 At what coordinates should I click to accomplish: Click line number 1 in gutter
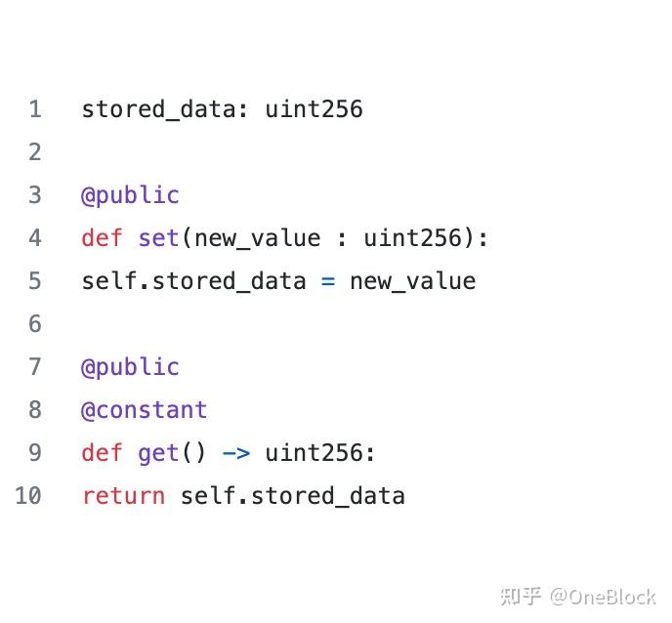point(35,108)
